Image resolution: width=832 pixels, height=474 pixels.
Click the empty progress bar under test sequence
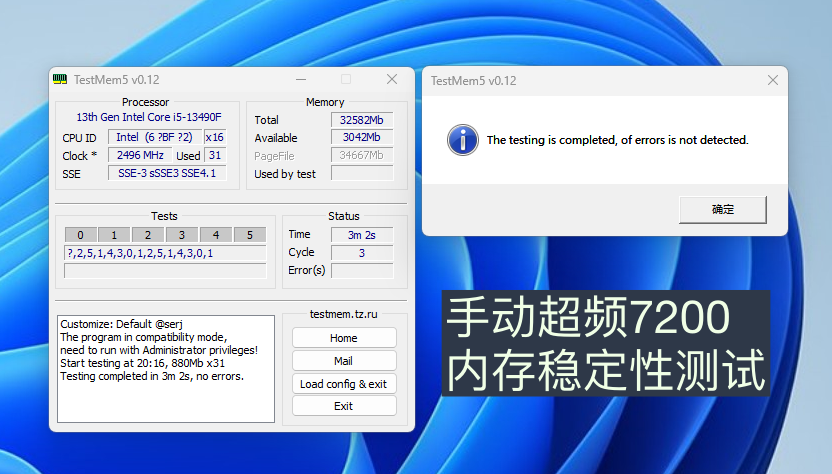click(165, 271)
